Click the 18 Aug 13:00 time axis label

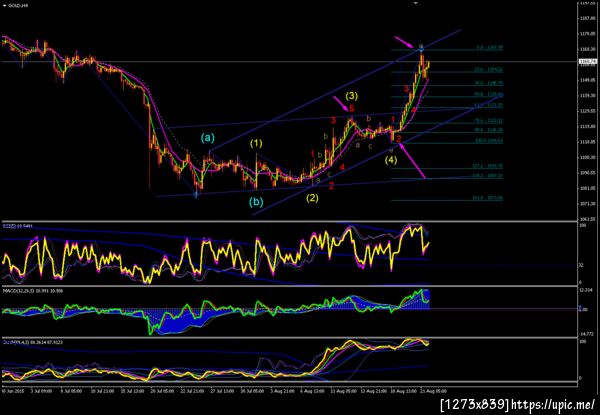(406, 391)
